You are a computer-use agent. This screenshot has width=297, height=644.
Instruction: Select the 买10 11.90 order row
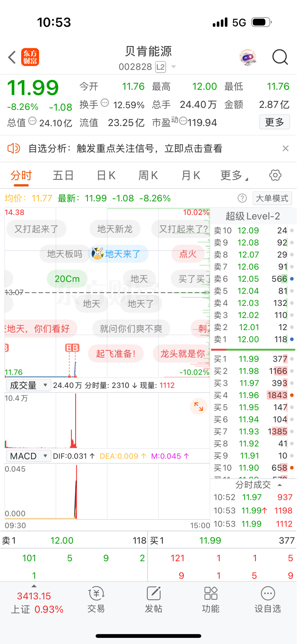click(253, 468)
